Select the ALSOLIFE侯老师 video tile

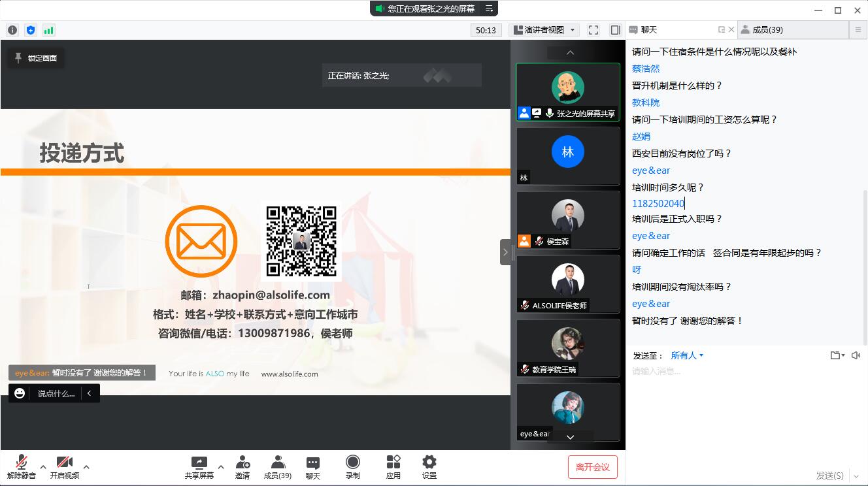click(x=568, y=284)
